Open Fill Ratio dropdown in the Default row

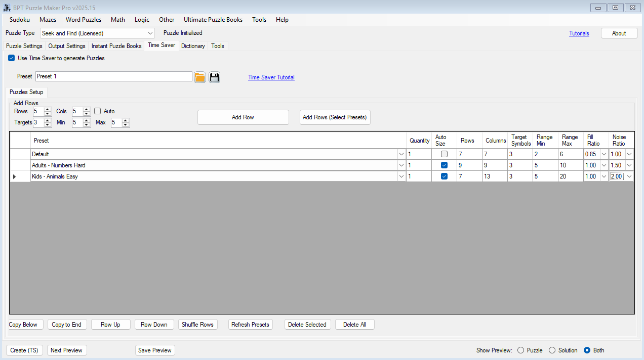click(603, 154)
